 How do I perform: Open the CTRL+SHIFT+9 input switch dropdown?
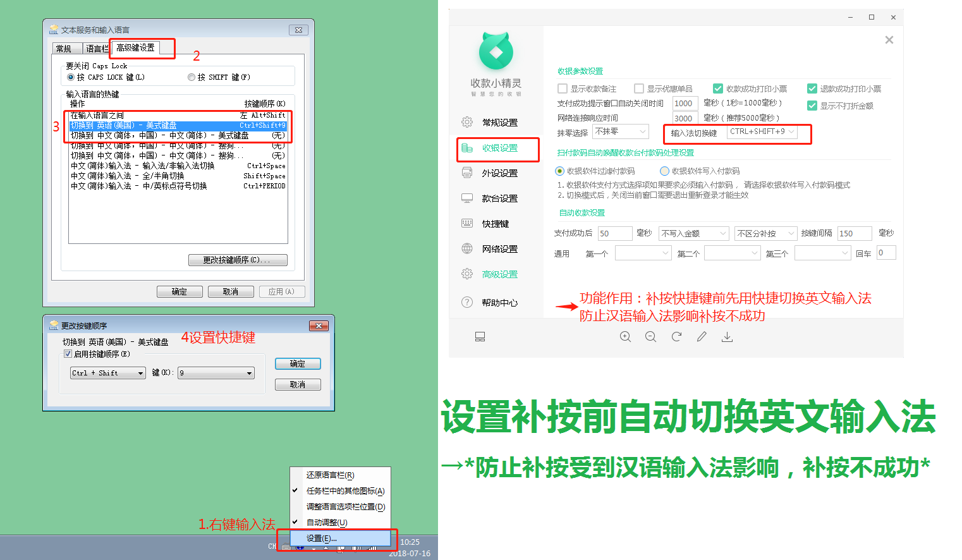tap(762, 131)
